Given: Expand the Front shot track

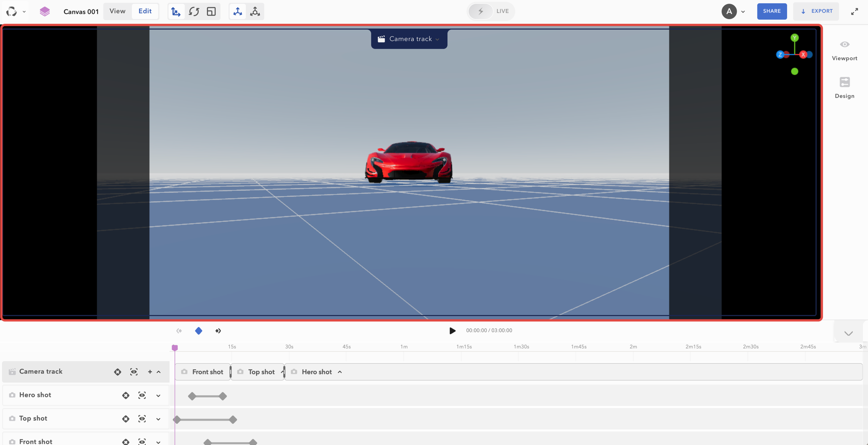Looking at the screenshot, I should click(x=158, y=442).
